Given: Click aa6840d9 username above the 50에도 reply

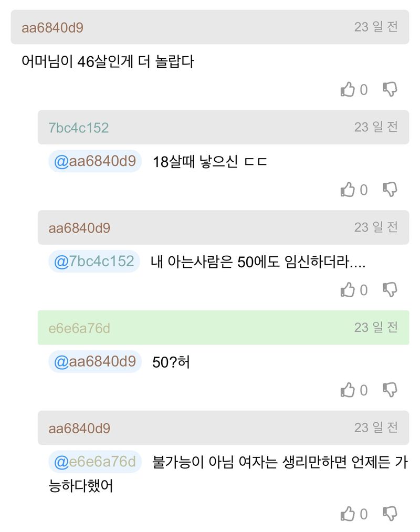Looking at the screenshot, I should (x=79, y=228).
